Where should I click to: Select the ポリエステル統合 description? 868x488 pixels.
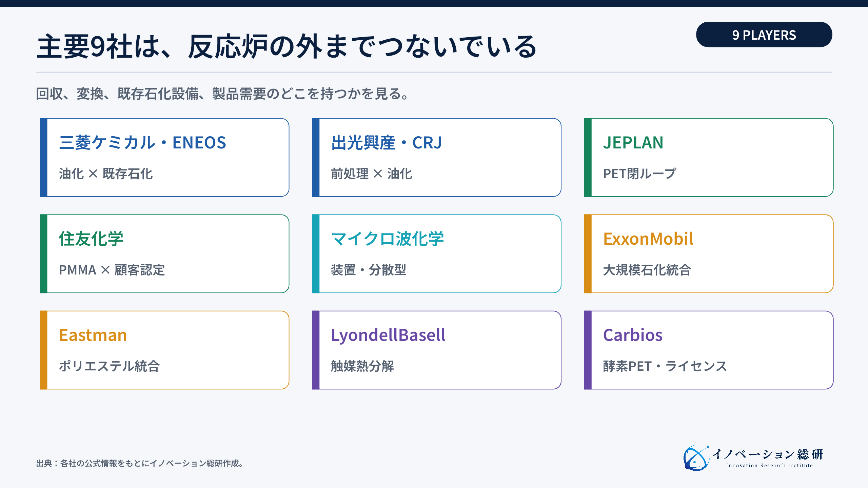pos(109,366)
